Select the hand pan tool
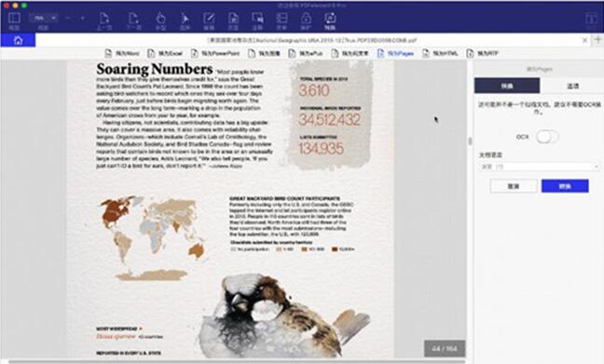 160,20
